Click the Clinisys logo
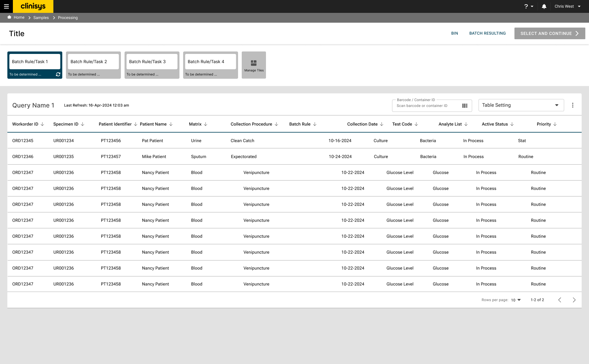589x364 pixels. (33, 6)
